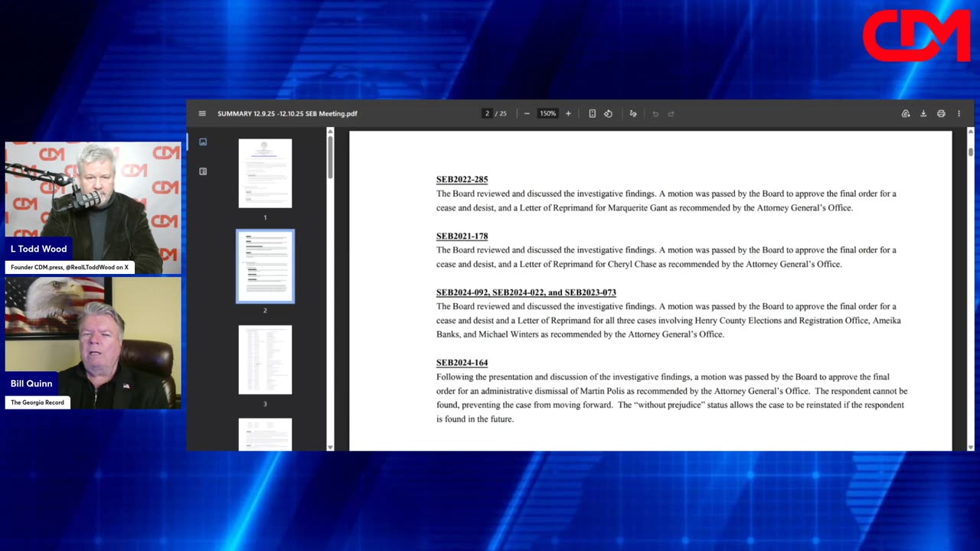Click the 150% zoom level field
The height and width of the screenshot is (551, 980).
pyautogui.click(x=547, y=113)
